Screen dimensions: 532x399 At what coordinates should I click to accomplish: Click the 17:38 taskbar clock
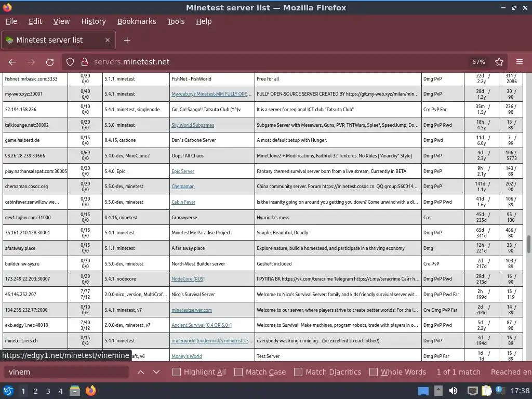click(520, 391)
